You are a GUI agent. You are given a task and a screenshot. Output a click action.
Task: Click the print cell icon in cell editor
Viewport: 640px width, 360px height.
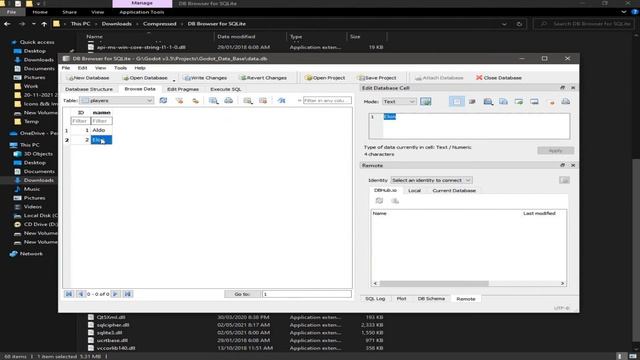pos(565,101)
